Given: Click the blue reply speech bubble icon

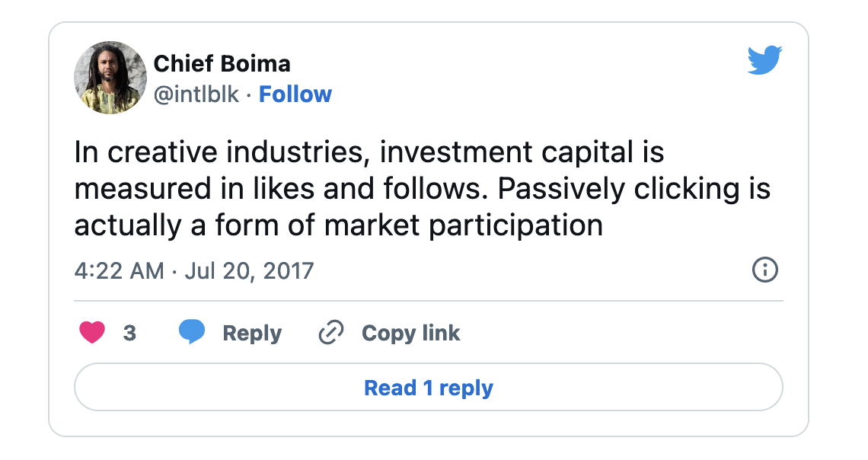Looking at the screenshot, I should pyautogui.click(x=192, y=333).
